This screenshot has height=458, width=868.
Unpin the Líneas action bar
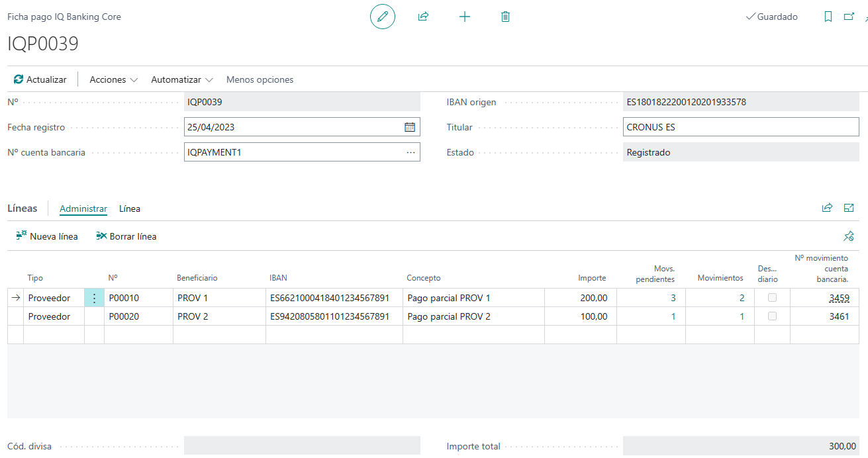click(x=849, y=236)
